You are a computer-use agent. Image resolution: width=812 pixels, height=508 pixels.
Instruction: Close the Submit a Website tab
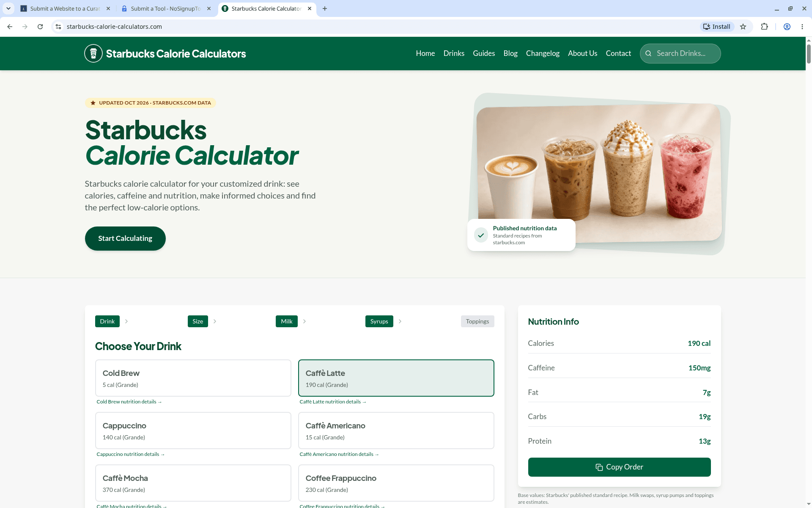[x=108, y=8]
